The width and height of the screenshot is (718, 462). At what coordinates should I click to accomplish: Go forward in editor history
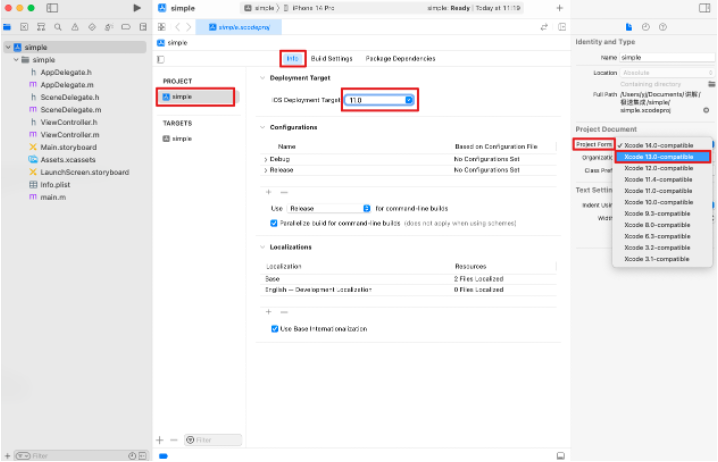tap(189, 27)
